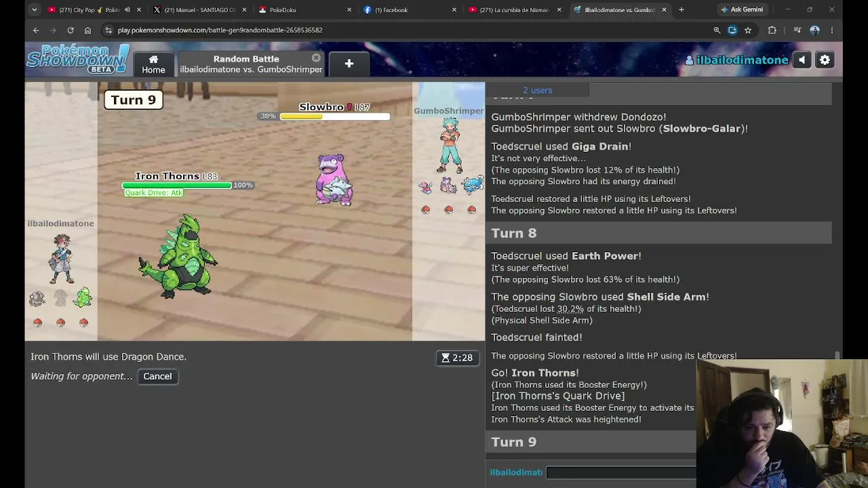Viewport: 868px width, 488px height.
Task: Open the icon between zoom and bookmark star
Action: [x=732, y=30]
